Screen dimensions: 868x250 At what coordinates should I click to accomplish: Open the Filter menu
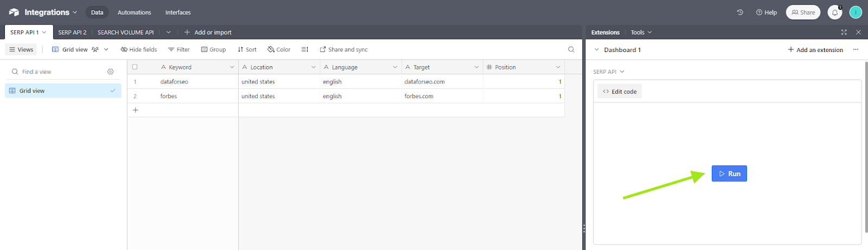[x=179, y=49]
